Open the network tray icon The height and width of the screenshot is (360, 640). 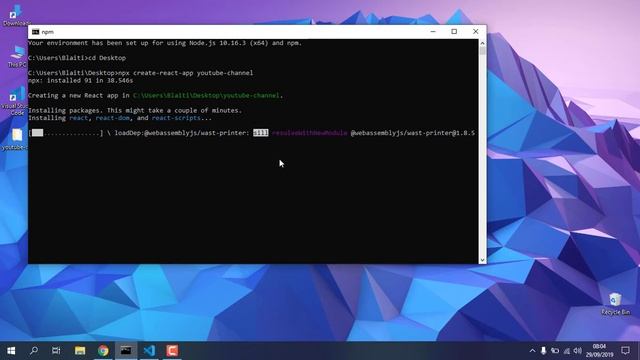[566, 351]
